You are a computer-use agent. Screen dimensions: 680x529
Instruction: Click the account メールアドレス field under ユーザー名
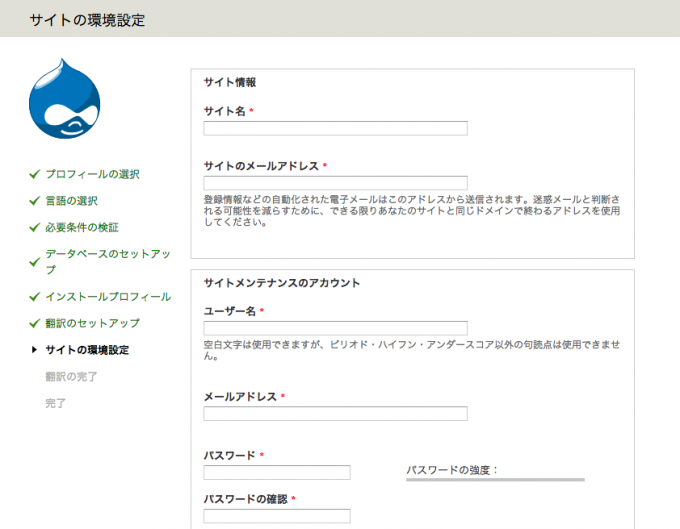tap(335, 414)
